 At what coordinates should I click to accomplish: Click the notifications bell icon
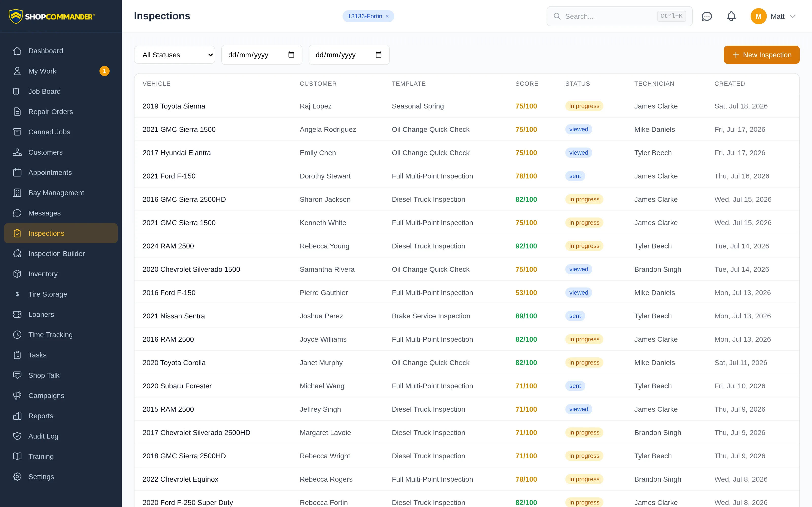731,16
